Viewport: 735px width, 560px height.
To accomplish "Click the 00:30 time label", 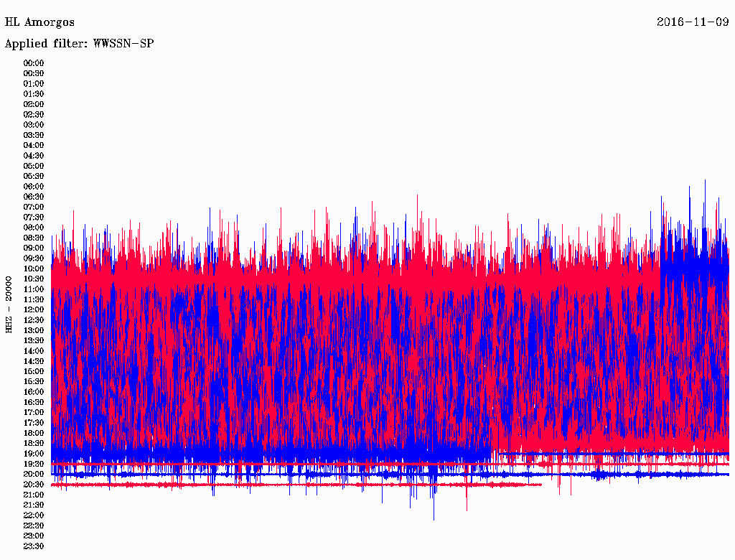I will click(34, 74).
